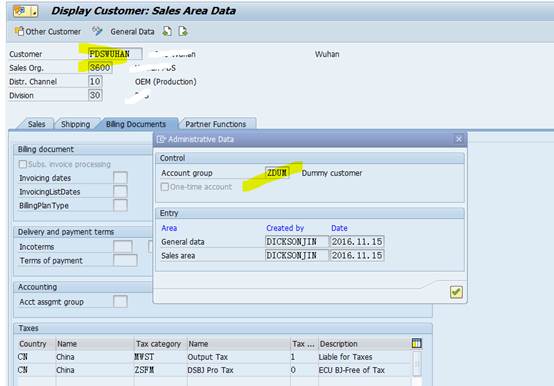This screenshot has width=554, height=386.
Task: Click the General data Date field
Action: [x=357, y=242]
